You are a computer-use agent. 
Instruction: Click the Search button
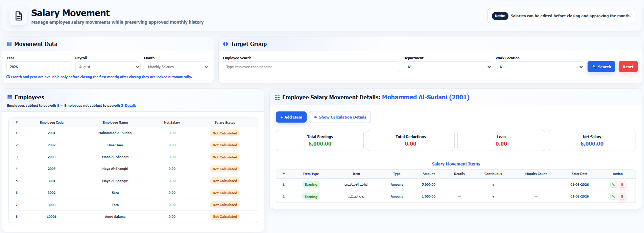point(601,67)
